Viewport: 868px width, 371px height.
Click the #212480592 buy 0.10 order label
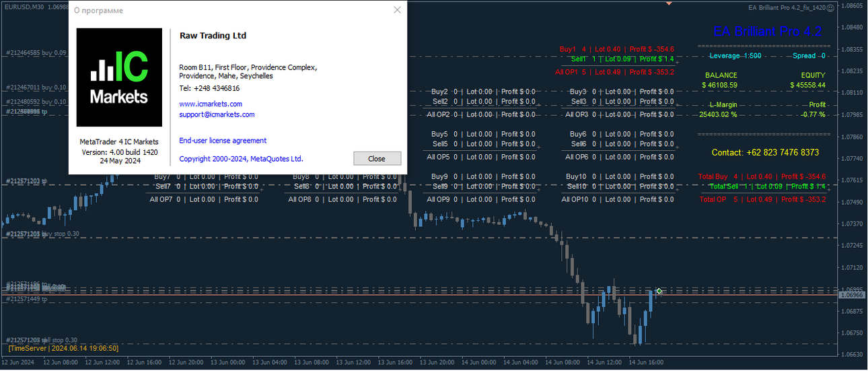36,102
